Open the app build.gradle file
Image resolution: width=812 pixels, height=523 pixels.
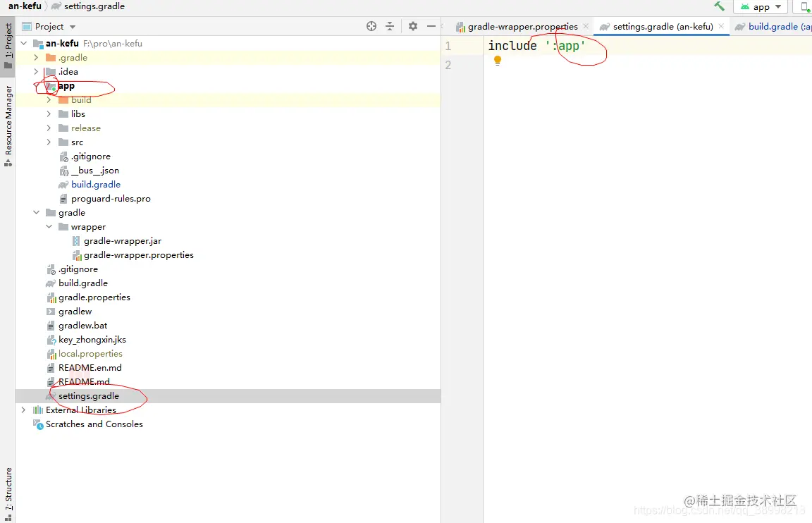pyautogui.click(x=96, y=185)
